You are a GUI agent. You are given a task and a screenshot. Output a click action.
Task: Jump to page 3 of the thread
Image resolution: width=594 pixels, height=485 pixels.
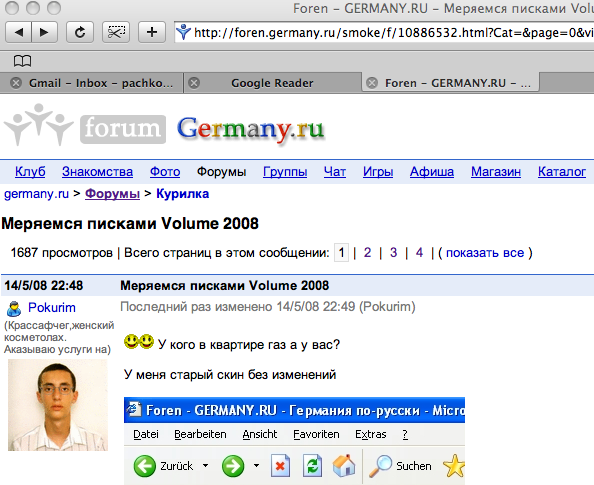pyautogui.click(x=393, y=252)
